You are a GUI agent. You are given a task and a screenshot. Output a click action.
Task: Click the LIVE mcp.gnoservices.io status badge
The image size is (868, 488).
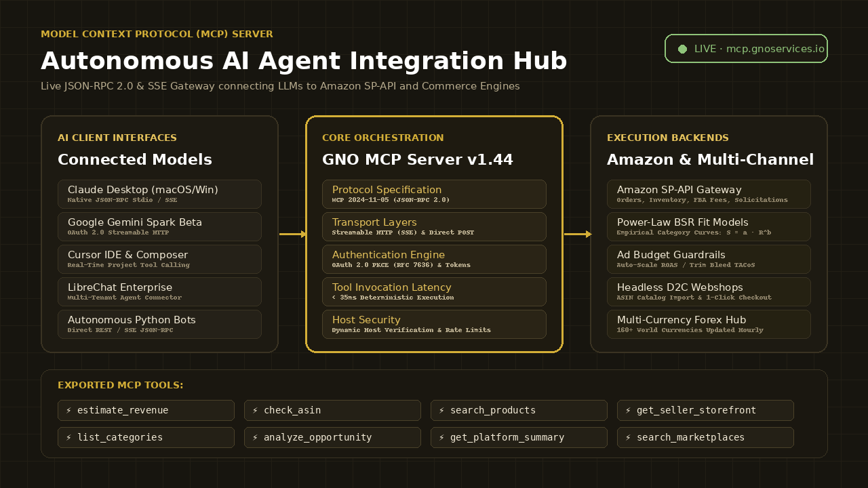click(x=746, y=49)
